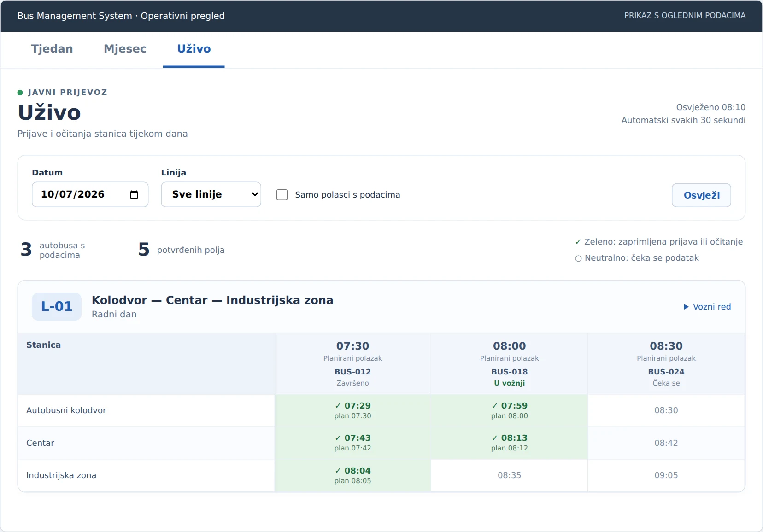
Task: Click confirmed reading 07:59 cell
Action: (x=510, y=410)
